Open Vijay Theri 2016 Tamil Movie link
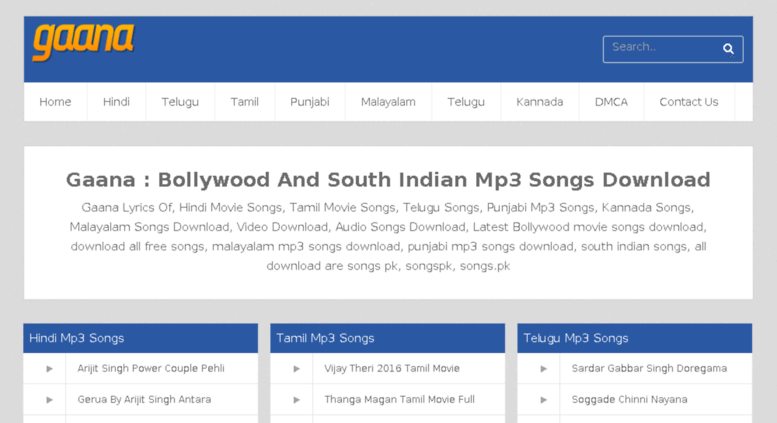Image resolution: width=777 pixels, height=423 pixels. [x=392, y=368]
